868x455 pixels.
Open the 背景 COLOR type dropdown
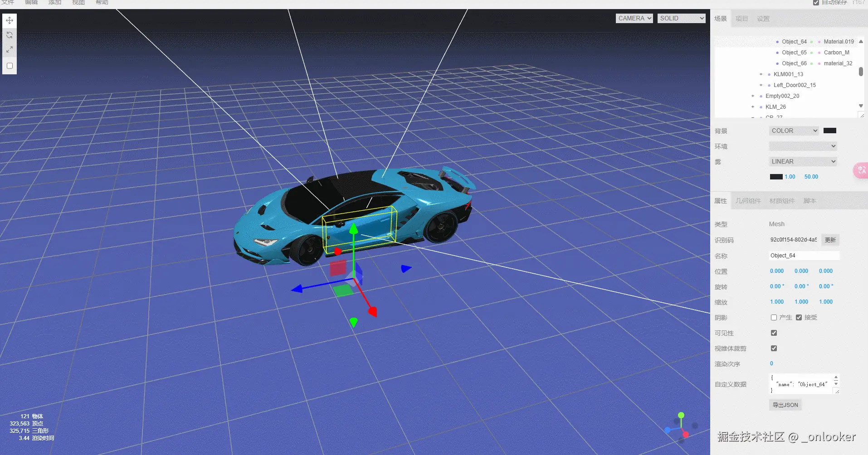coord(794,131)
